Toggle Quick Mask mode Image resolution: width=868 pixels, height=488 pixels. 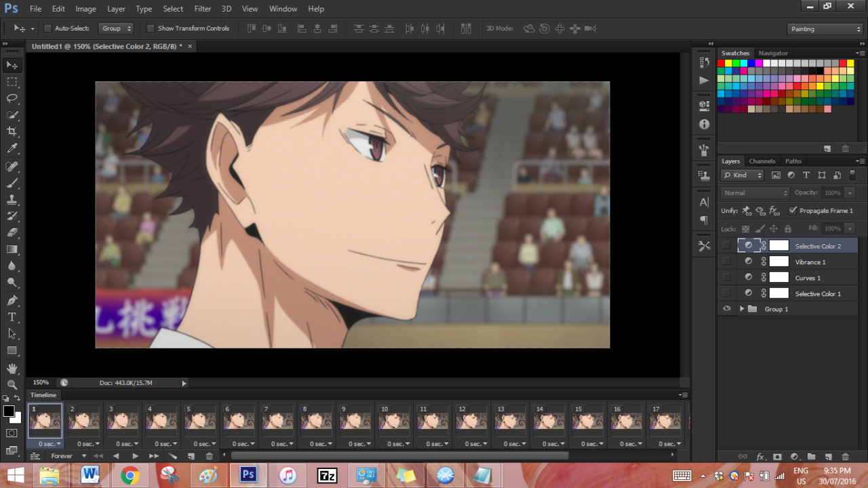(x=12, y=433)
